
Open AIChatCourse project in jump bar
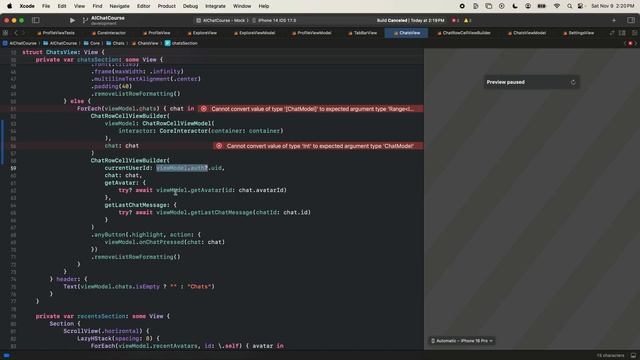(19, 43)
